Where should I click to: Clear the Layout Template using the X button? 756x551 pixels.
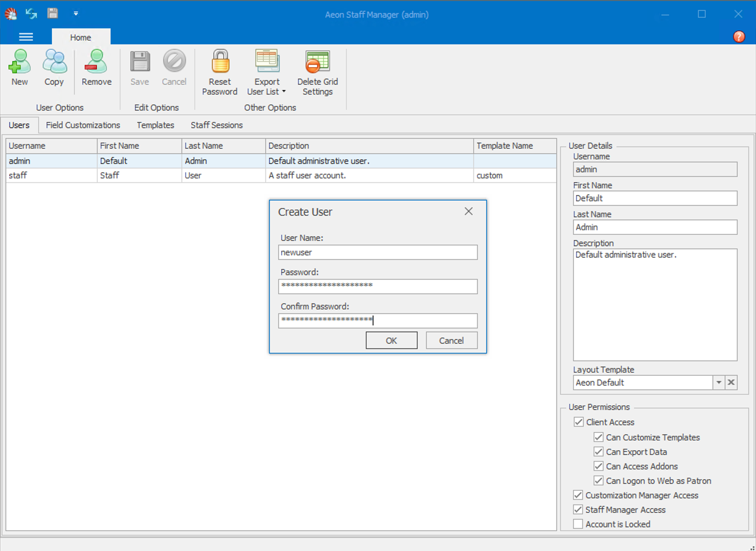point(731,383)
